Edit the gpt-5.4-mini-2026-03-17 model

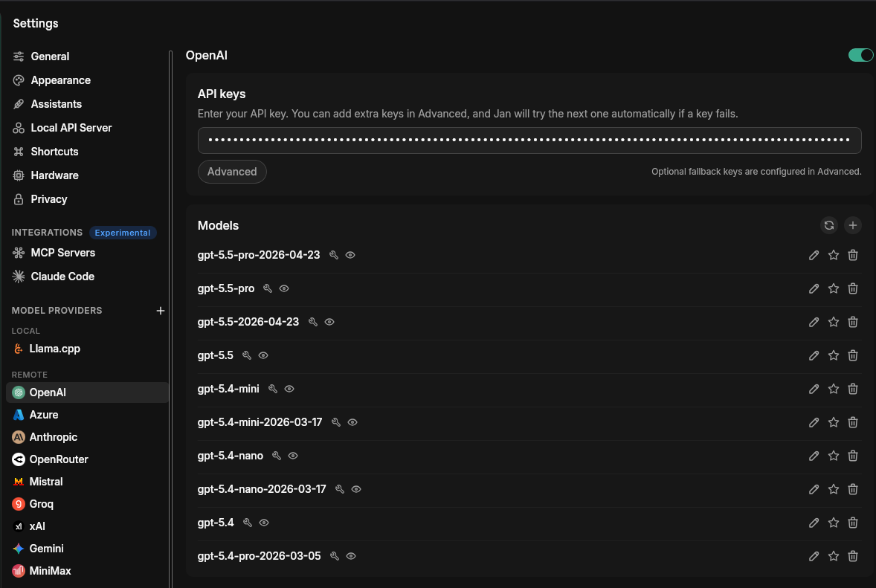click(x=814, y=423)
